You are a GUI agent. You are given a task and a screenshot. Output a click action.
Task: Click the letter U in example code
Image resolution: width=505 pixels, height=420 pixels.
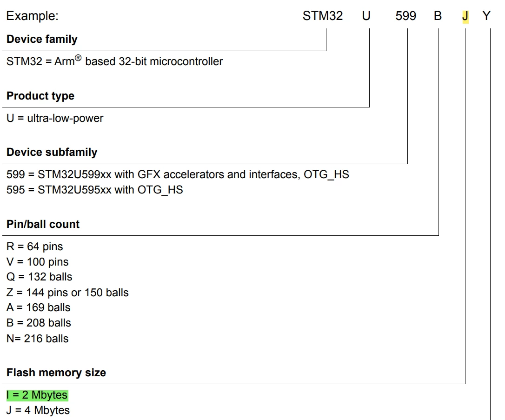point(366,16)
